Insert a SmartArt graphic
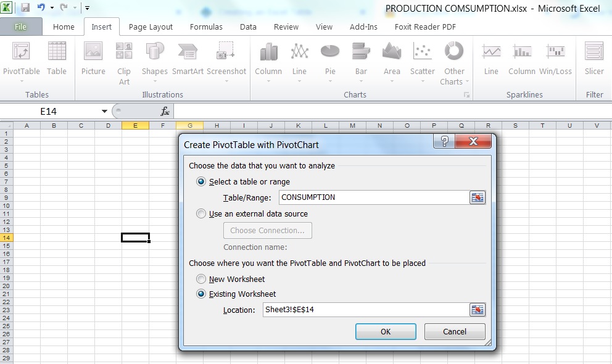The height and width of the screenshot is (364, 612). pyautogui.click(x=188, y=59)
